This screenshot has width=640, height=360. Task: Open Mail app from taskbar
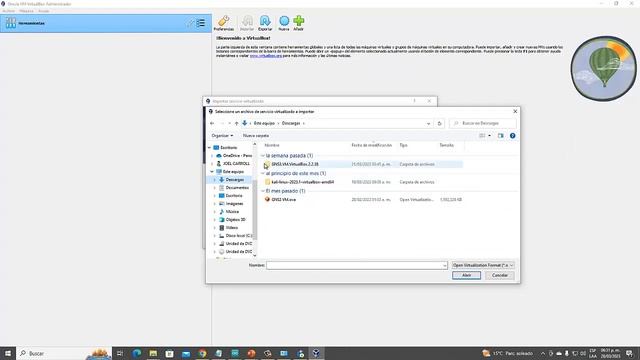coord(186,353)
